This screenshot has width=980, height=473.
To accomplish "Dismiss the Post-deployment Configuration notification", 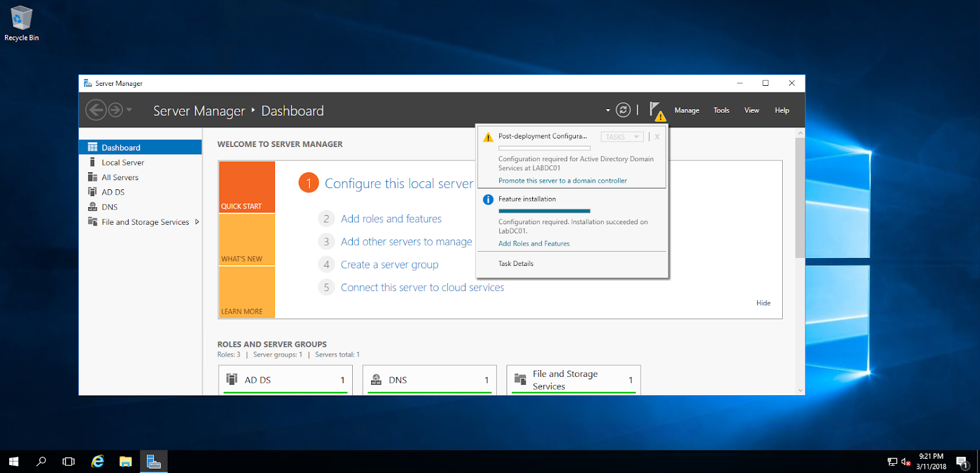I will tap(657, 137).
